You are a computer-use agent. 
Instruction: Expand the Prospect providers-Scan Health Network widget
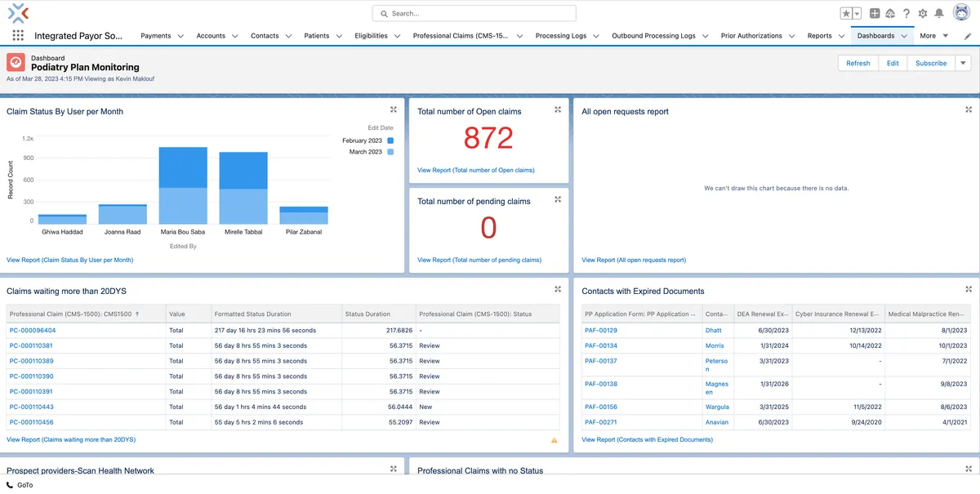coord(394,469)
